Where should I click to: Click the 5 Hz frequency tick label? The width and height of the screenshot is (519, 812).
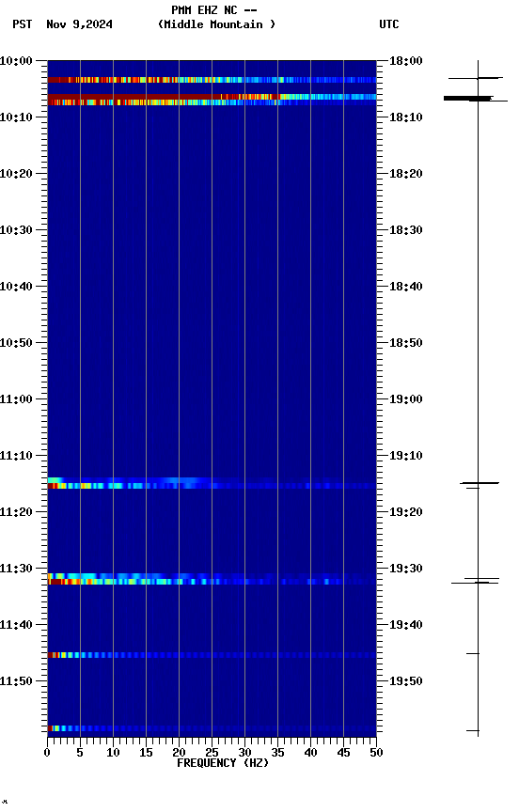click(80, 753)
